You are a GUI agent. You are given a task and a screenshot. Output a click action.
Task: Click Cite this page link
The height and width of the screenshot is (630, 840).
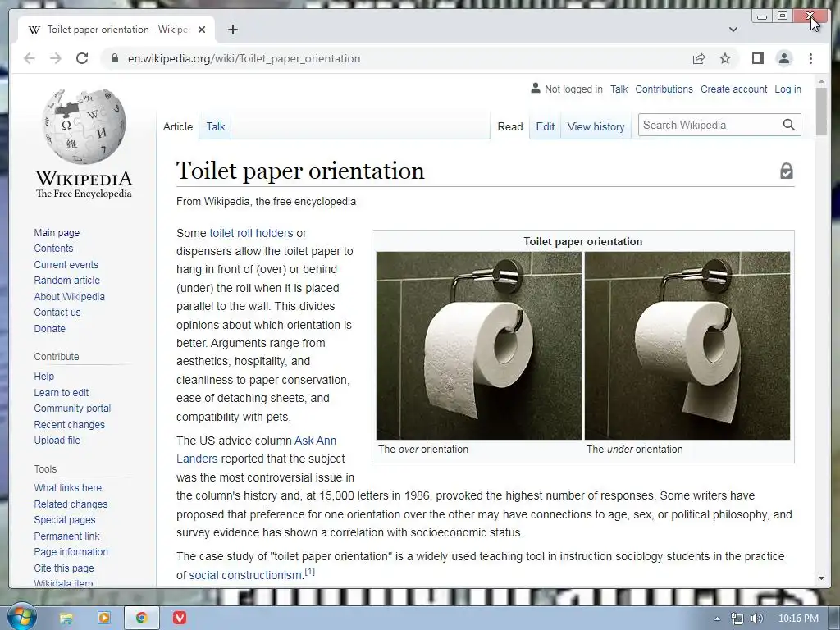point(64,568)
